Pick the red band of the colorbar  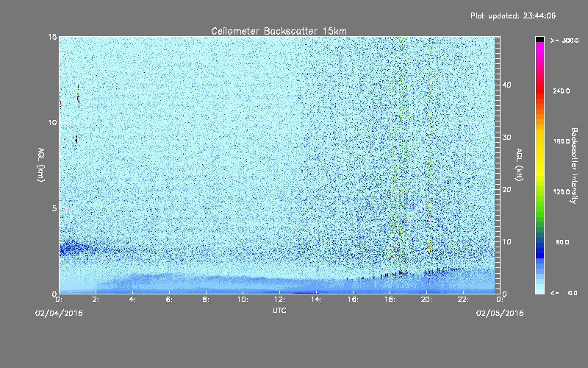tap(539, 90)
